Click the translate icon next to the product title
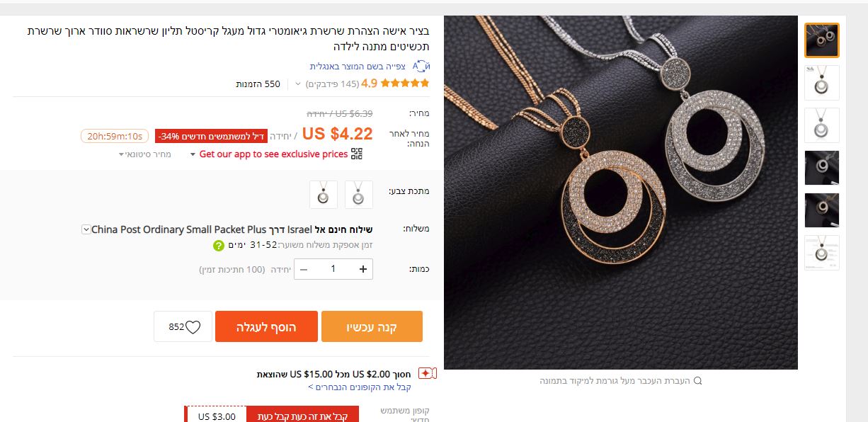Image resolution: width=868 pixels, height=422 pixels. [421, 66]
